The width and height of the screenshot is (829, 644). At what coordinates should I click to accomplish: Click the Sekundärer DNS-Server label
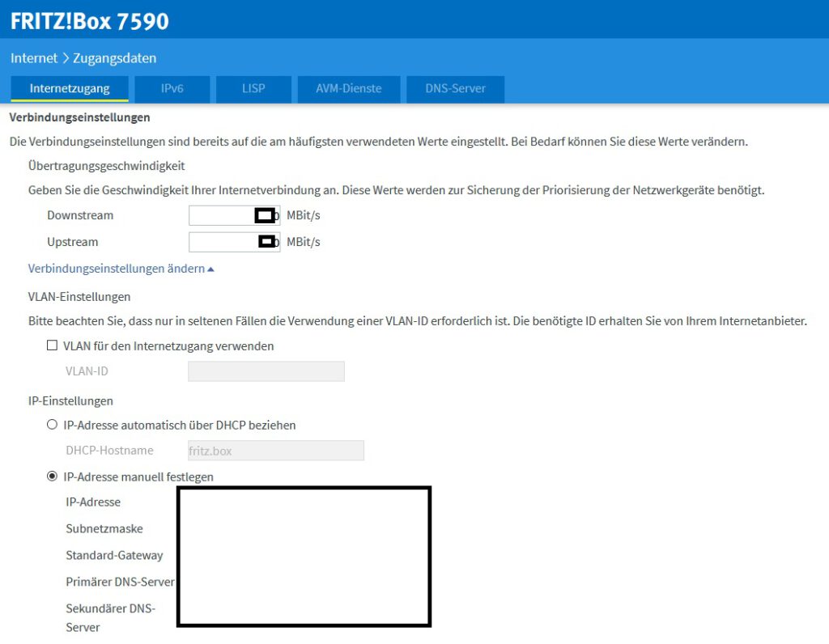click(110, 618)
